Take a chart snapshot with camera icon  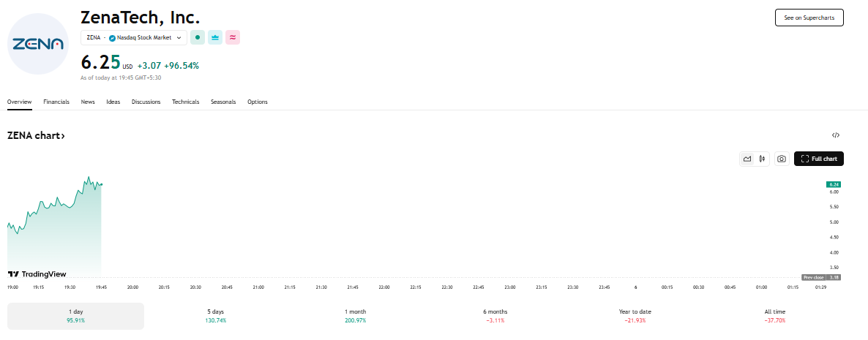pyautogui.click(x=782, y=159)
